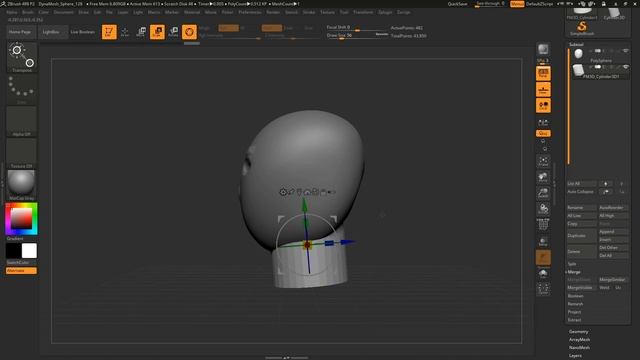This screenshot has height=360, width=640.
Task: Click the Move view icon in the right shelf
Action: click(543, 177)
